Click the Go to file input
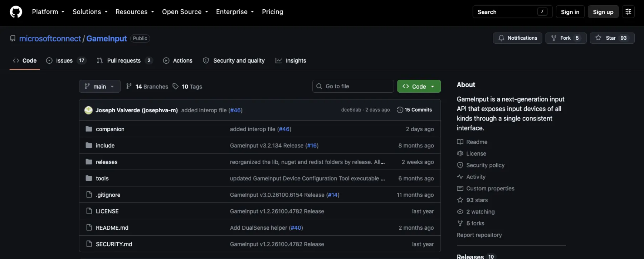This screenshot has height=259, width=644. (353, 86)
